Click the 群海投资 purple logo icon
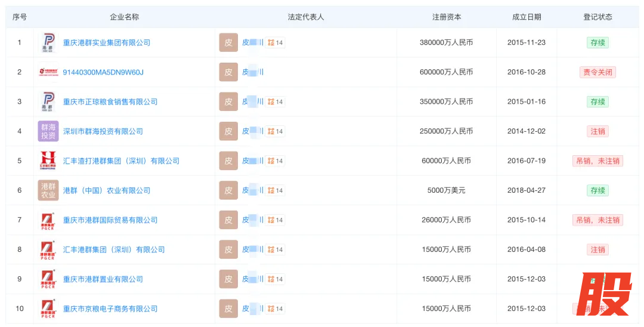644x327 pixels. point(48,131)
